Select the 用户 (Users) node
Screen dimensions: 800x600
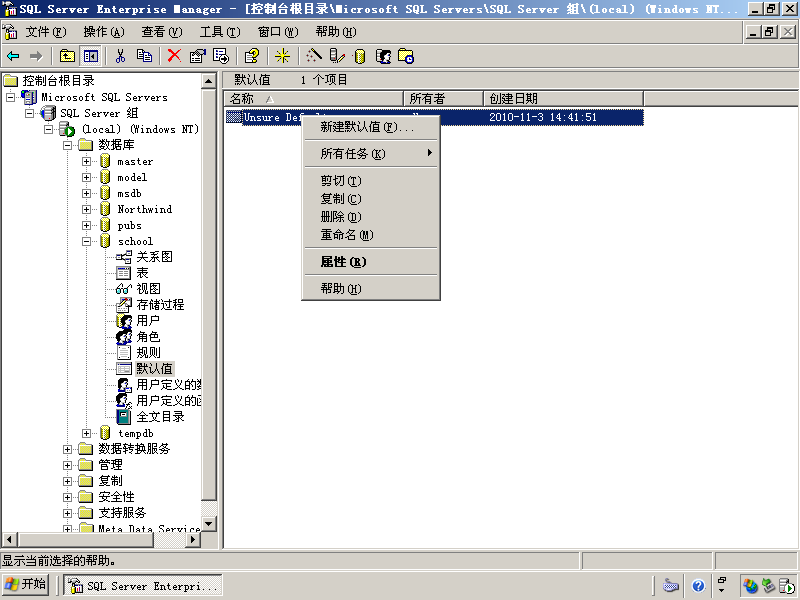(148, 321)
